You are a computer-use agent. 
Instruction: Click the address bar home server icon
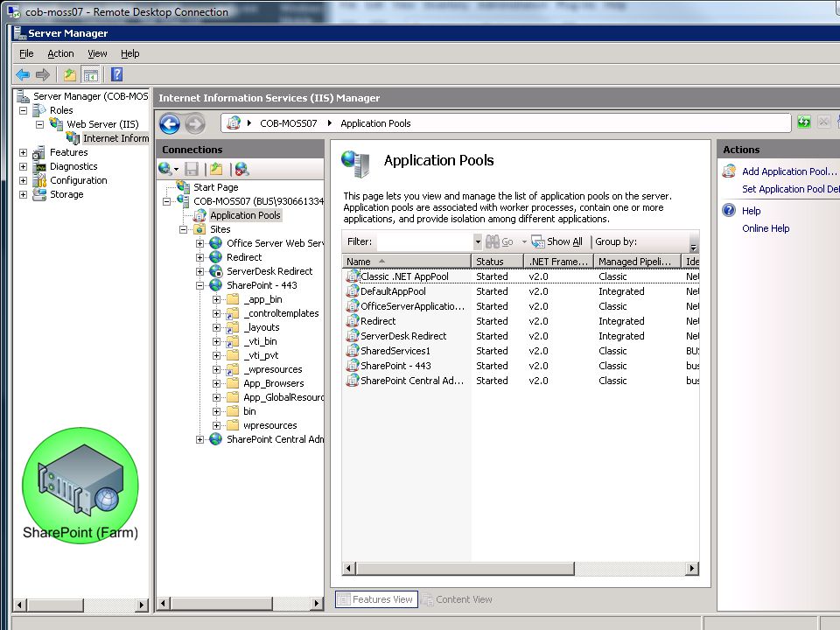pyautogui.click(x=234, y=122)
